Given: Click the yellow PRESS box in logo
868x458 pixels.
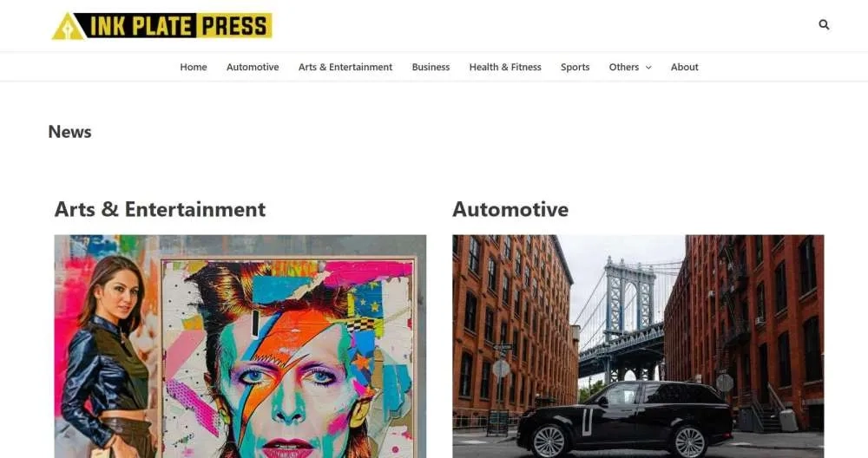Looking at the screenshot, I should [x=234, y=26].
